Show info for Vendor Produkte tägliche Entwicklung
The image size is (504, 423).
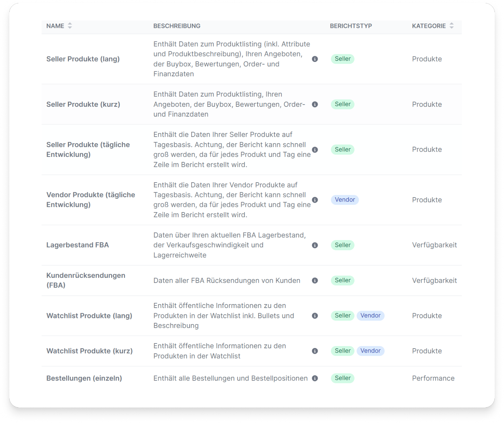[315, 200]
